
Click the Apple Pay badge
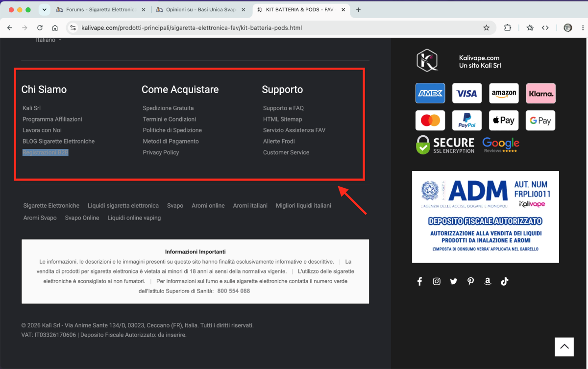tap(504, 121)
